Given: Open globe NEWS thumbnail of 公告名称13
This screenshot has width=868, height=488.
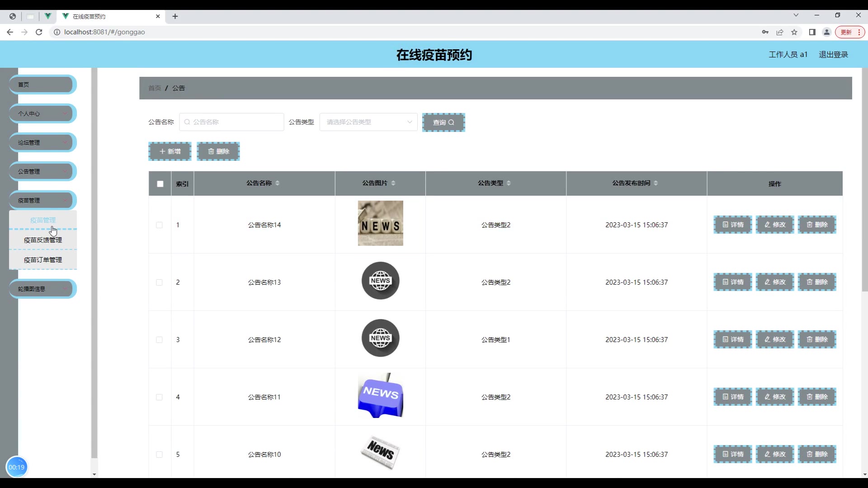Looking at the screenshot, I should [x=381, y=281].
